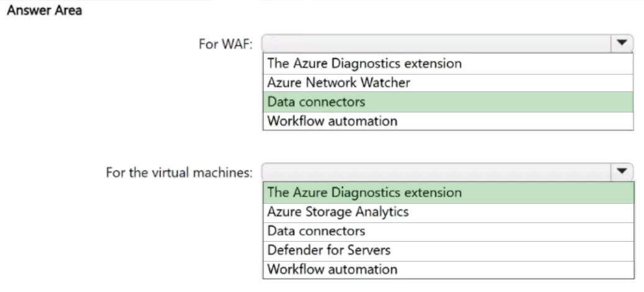644x292 pixels.
Task: Pick the last entry in the WAF list
Action: (x=332, y=121)
